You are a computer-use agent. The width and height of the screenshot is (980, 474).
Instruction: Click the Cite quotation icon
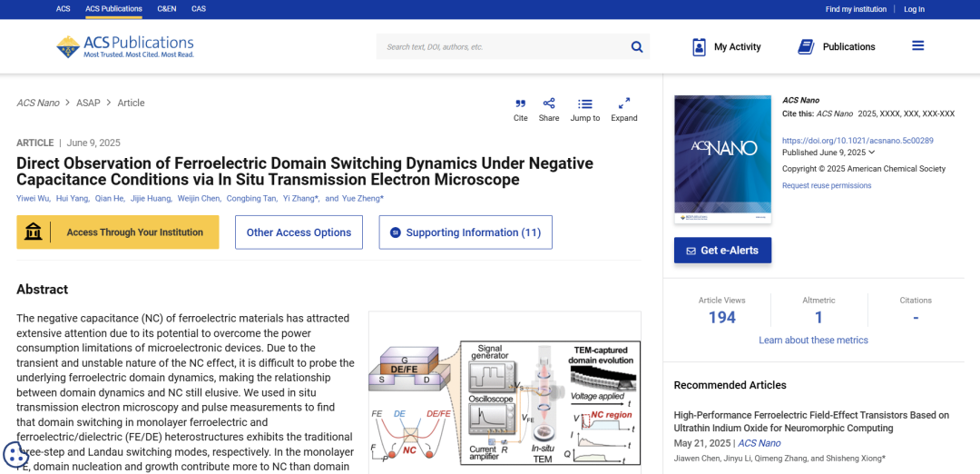[x=520, y=104]
